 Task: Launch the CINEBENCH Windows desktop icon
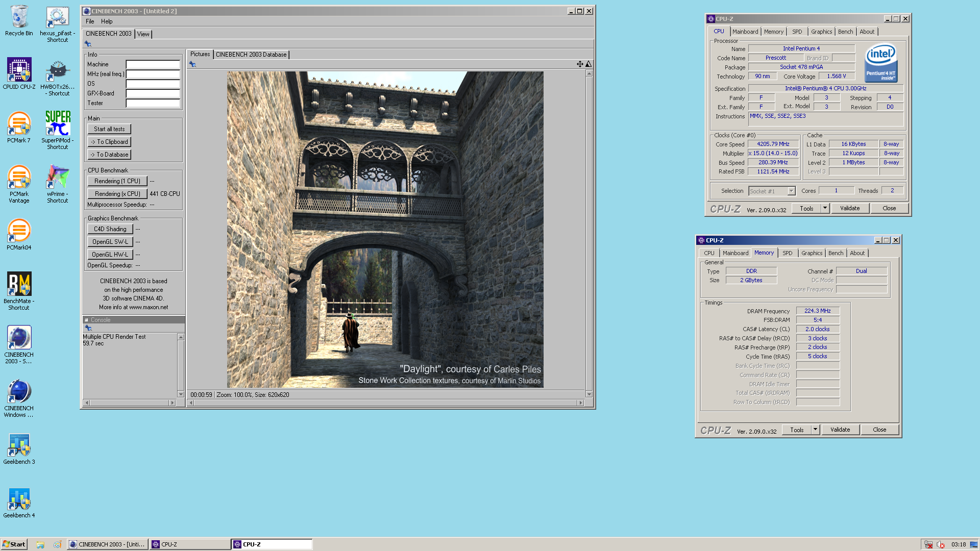click(19, 398)
